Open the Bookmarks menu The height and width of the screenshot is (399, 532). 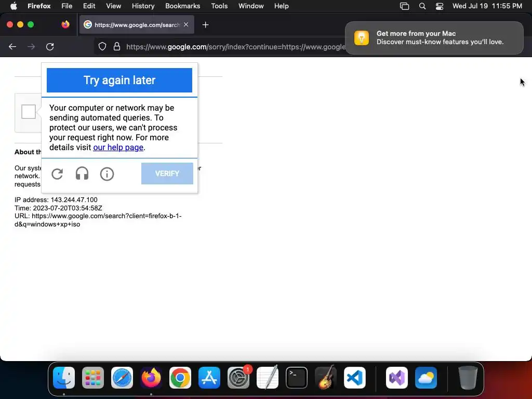click(x=182, y=6)
